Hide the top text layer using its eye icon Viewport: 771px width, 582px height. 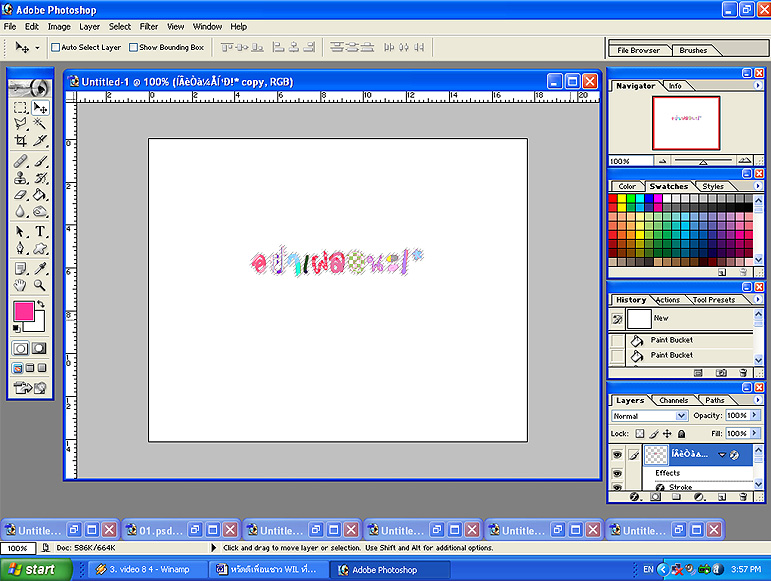(617, 455)
